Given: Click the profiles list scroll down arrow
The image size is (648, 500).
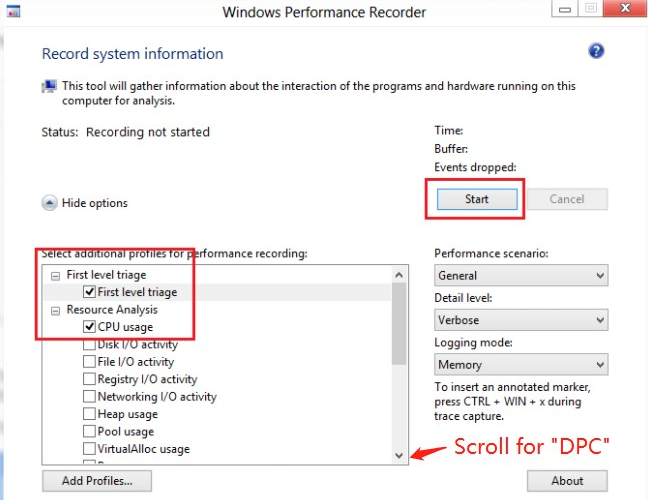Looking at the screenshot, I should (399, 455).
